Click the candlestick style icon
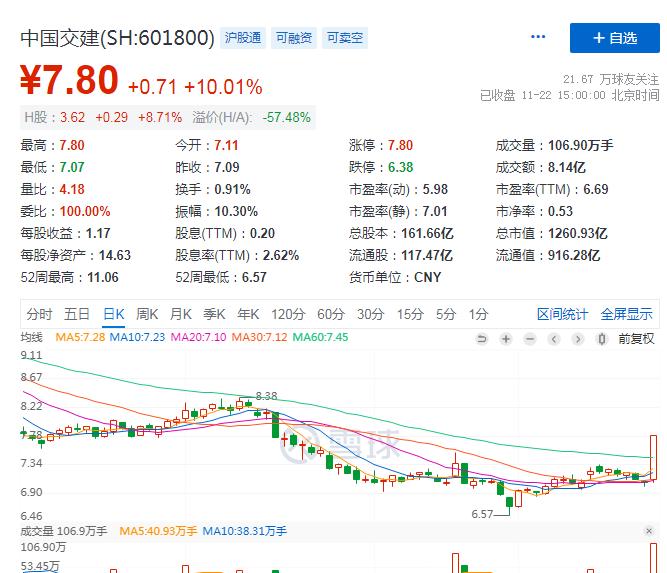Screen dimensions: 667x573 click(x=601, y=339)
